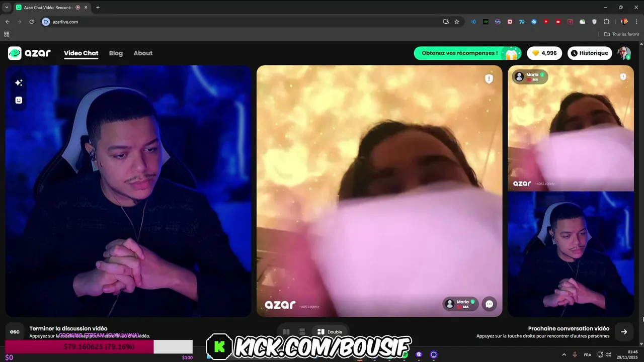Open the profile avatar in Azar header
This screenshot has height=362, width=644.
pyautogui.click(x=624, y=53)
